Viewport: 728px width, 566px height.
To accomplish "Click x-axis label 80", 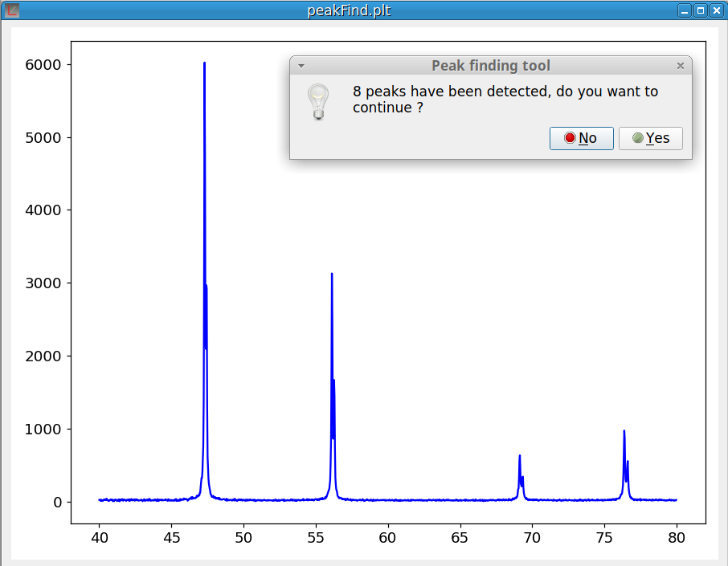I will pyautogui.click(x=677, y=538).
